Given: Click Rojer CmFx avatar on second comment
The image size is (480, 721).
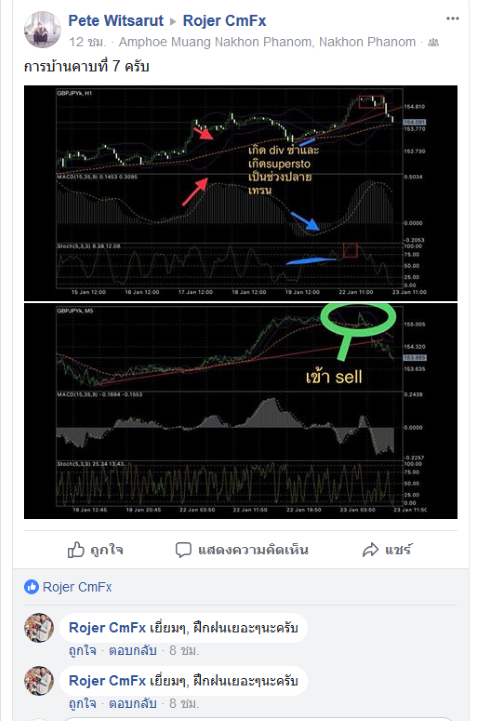Looking at the screenshot, I should coord(39,681).
